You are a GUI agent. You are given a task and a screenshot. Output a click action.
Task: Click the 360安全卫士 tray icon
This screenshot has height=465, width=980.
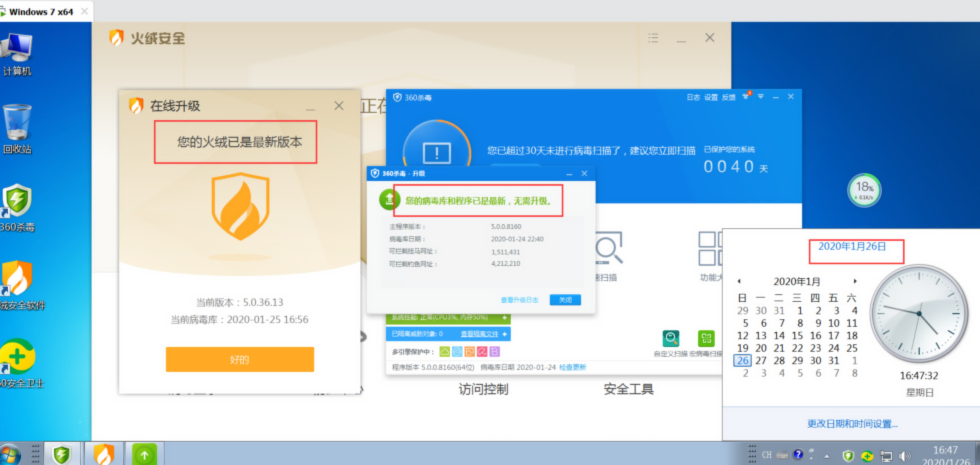pyautogui.click(x=867, y=456)
